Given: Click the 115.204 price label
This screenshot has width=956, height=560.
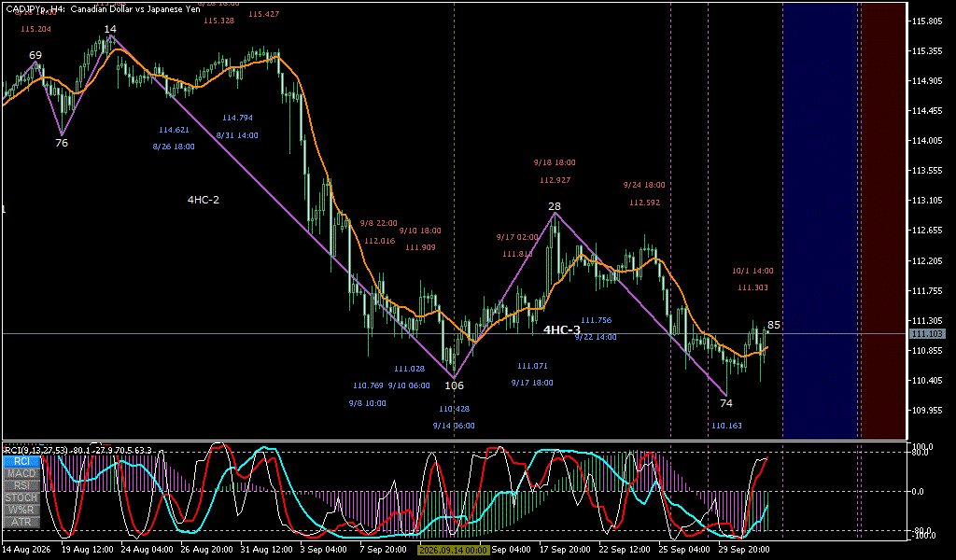Looking at the screenshot, I should coord(36,29).
